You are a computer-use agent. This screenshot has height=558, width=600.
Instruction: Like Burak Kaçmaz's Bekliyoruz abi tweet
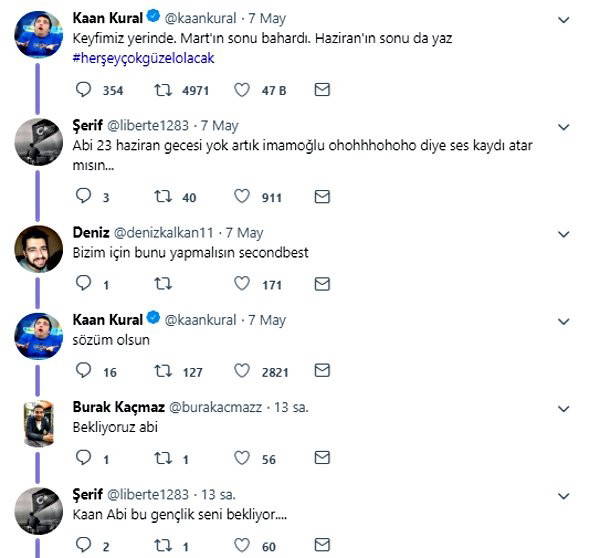pyautogui.click(x=241, y=459)
